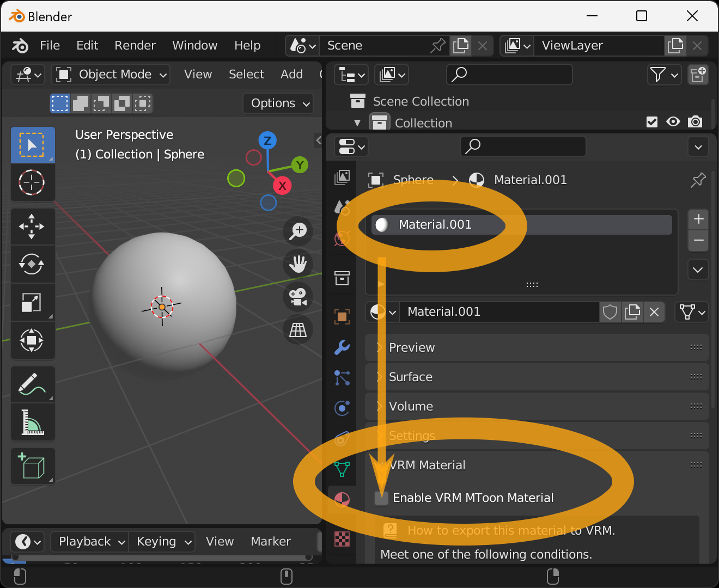This screenshot has width=719, height=588.
Task: Toggle Collection viewport visibility eye
Action: point(673,122)
